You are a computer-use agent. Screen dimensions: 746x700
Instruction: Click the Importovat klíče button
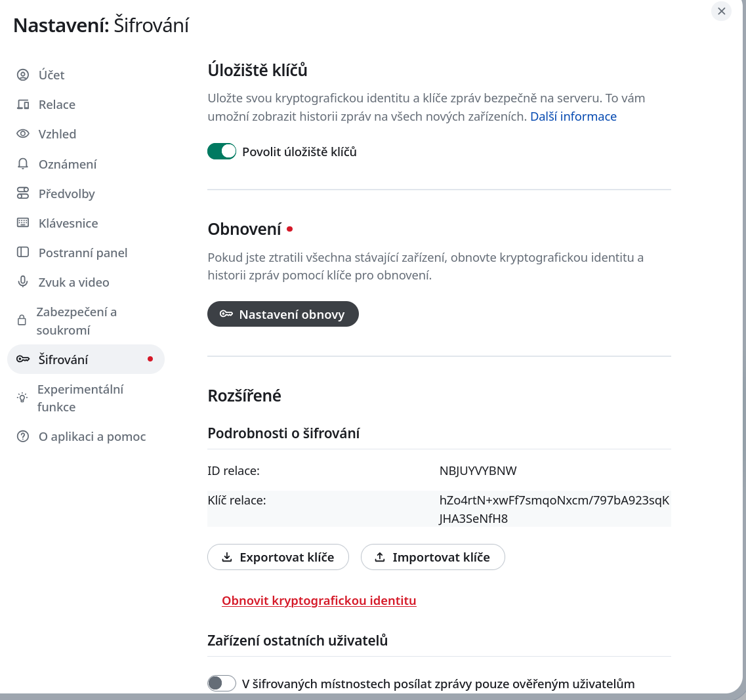pyautogui.click(x=432, y=557)
